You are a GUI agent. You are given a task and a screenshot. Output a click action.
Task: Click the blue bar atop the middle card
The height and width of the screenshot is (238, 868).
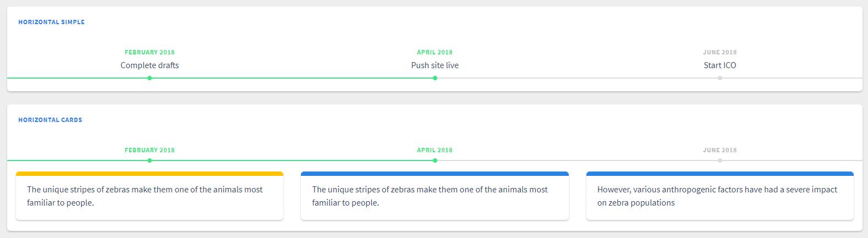point(435,174)
